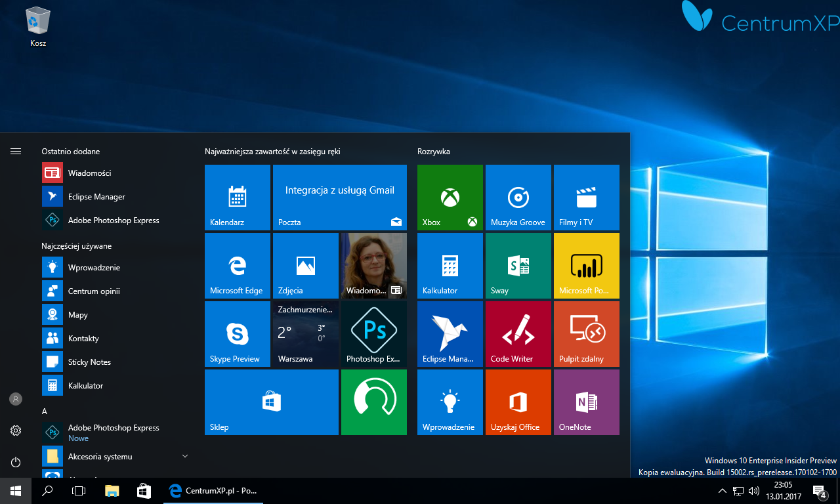Open Wiadomości in recently added list
The width and height of the screenshot is (840, 504).
tap(115, 173)
